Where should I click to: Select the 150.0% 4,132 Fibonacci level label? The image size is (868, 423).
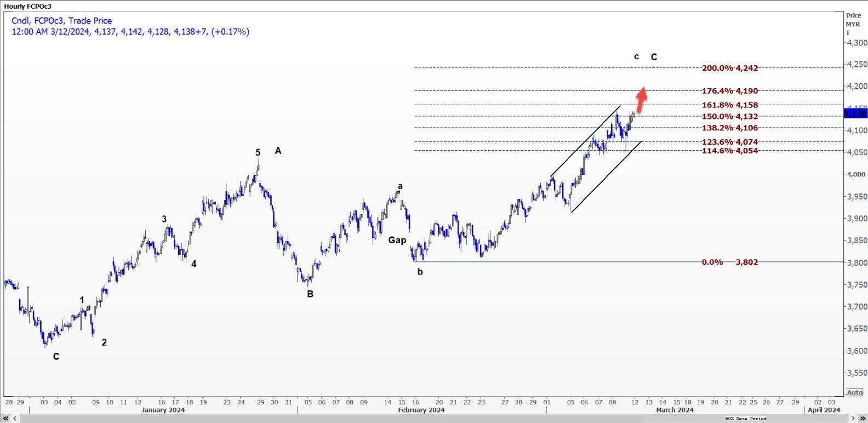coord(730,116)
